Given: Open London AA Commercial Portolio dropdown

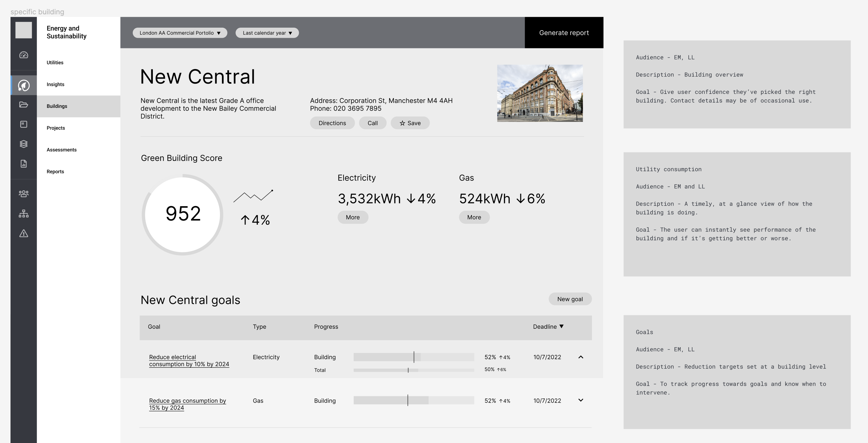Looking at the screenshot, I should coord(180,33).
